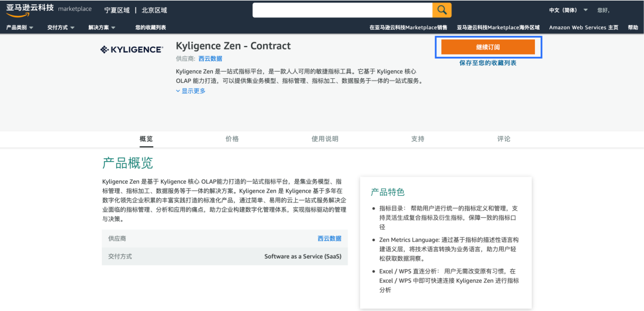Image resolution: width=644 pixels, height=311 pixels.
Task: Click inside the marketplace search field
Action: pos(342,10)
